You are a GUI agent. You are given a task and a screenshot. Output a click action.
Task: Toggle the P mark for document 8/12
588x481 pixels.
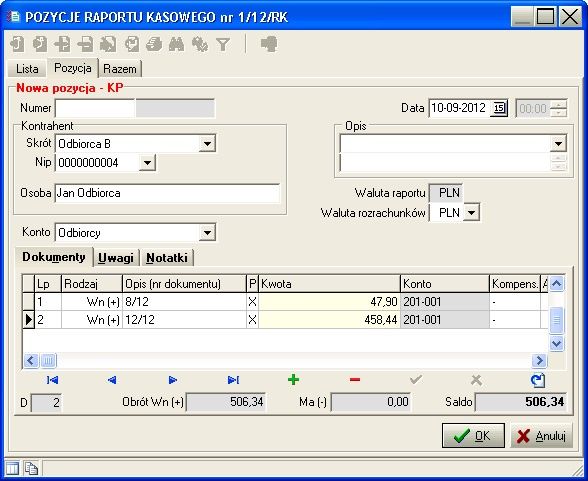pyautogui.click(x=252, y=302)
